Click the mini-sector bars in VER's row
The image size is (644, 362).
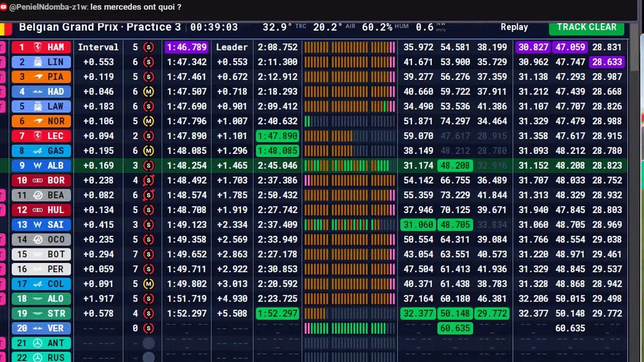tap(350, 328)
